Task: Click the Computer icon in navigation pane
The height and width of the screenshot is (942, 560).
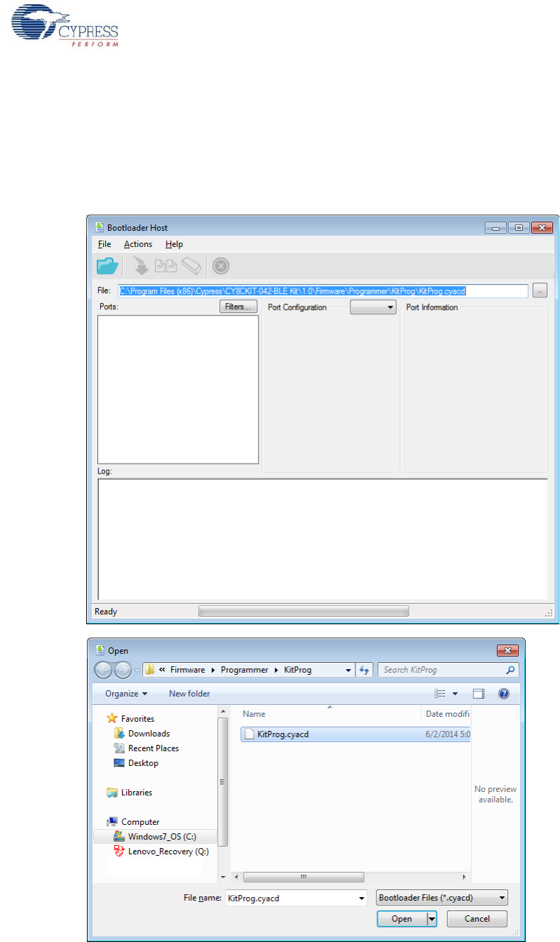Action: pyautogui.click(x=111, y=821)
